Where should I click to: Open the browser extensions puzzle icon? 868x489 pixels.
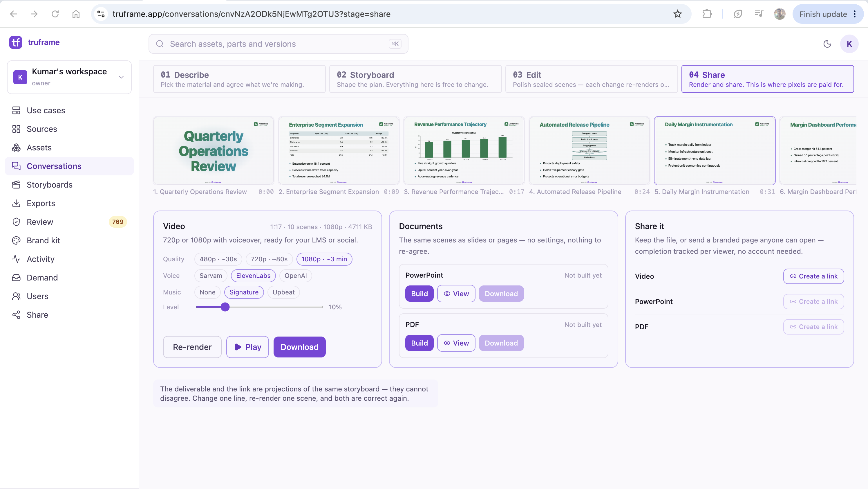pyautogui.click(x=707, y=14)
